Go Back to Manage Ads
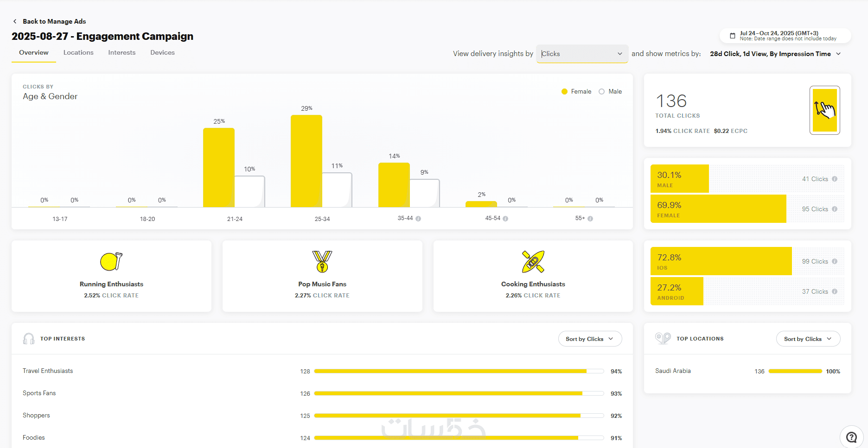Viewport: 868px width, 448px height. click(54, 21)
